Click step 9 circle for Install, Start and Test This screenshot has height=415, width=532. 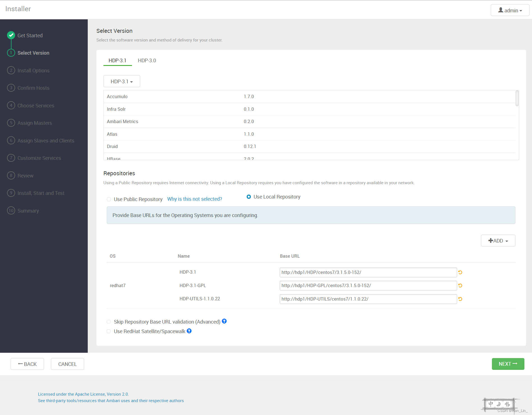tap(11, 193)
